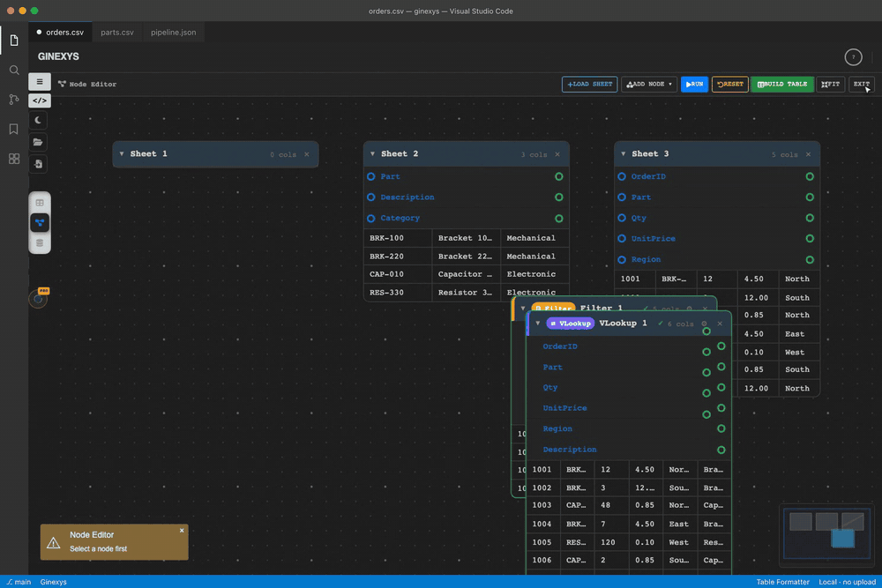Collapse the Sheet 2 node
Viewport: 882px width, 588px height.
[372, 154]
